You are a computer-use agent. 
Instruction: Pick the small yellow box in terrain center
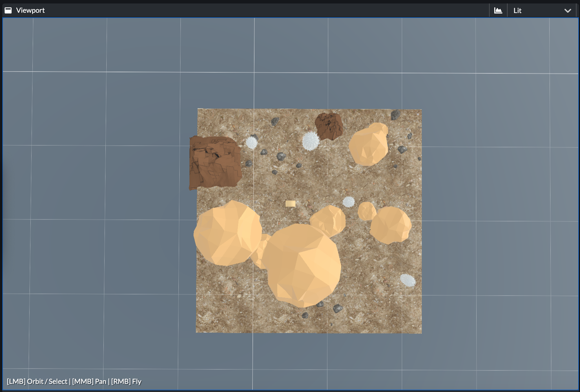point(290,204)
